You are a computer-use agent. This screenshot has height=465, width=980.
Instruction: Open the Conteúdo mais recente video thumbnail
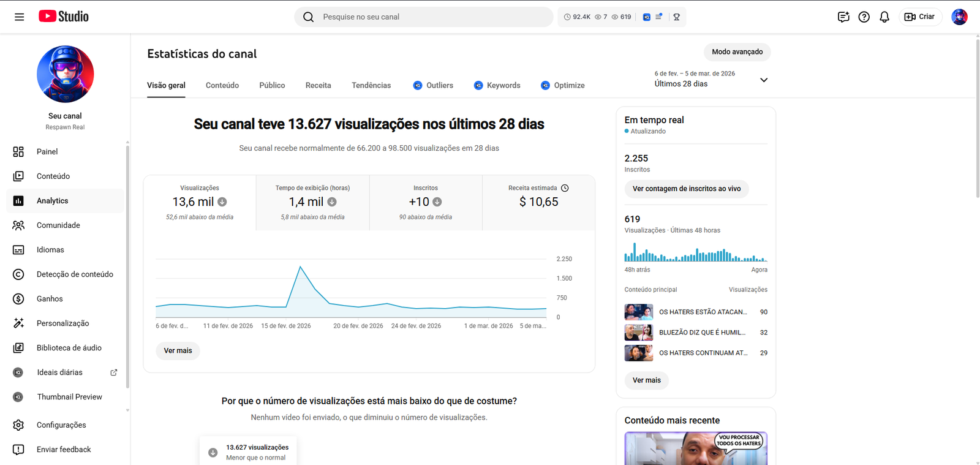coord(696,448)
